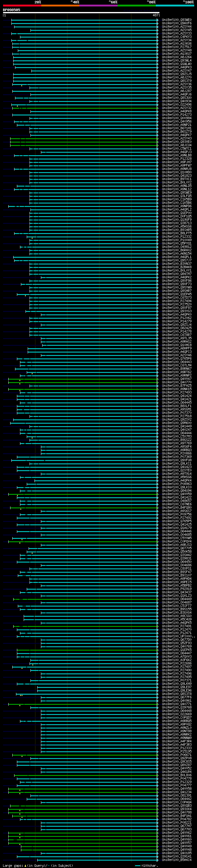Image resolution: width=197 pixels, height=868 pixels.
Task: Click the red 20% identity legend segment
Action: pyautogui.click(x=22, y=6)
